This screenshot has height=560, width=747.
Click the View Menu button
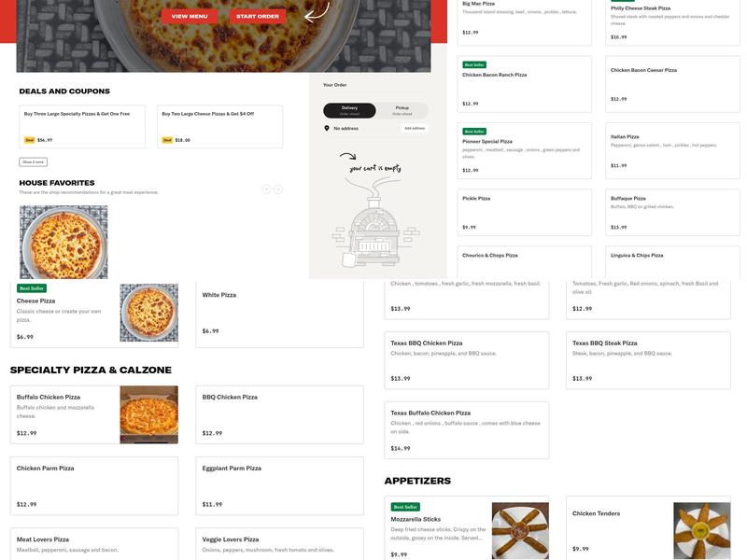pyautogui.click(x=190, y=14)
